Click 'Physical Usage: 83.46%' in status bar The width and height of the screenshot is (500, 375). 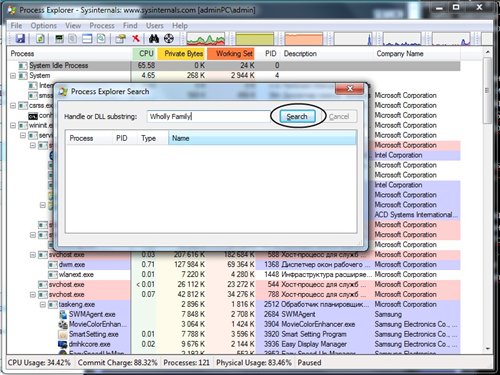254,363
